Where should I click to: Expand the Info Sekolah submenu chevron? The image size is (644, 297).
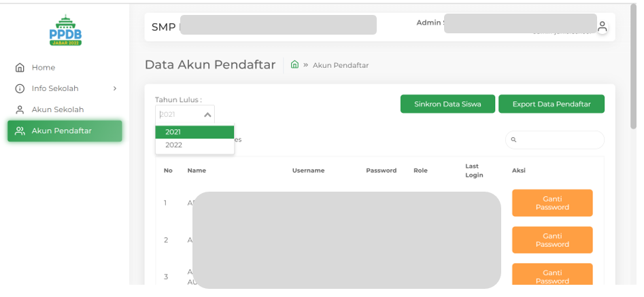[x=115, y=88]
